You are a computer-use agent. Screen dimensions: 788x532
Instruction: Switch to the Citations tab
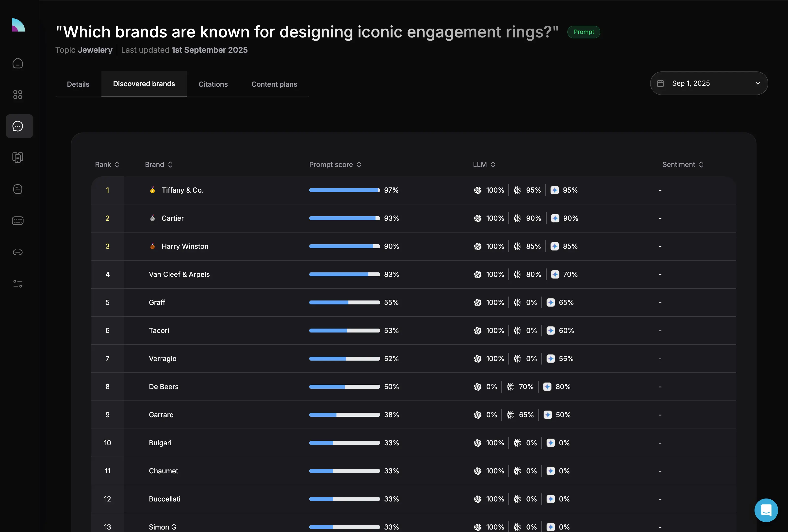[x=213, y=84]
